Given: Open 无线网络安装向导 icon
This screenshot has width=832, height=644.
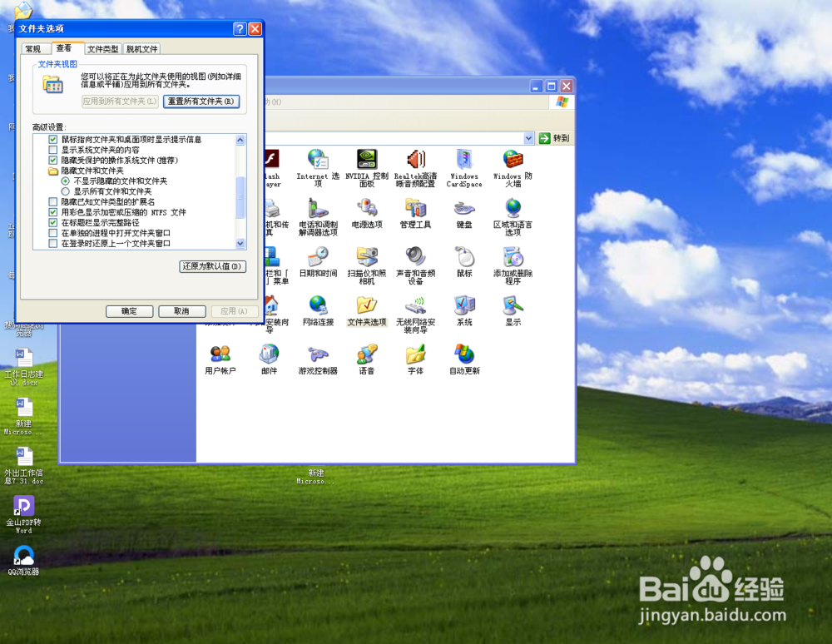Looking at the screenshot, I should (415, 315).
